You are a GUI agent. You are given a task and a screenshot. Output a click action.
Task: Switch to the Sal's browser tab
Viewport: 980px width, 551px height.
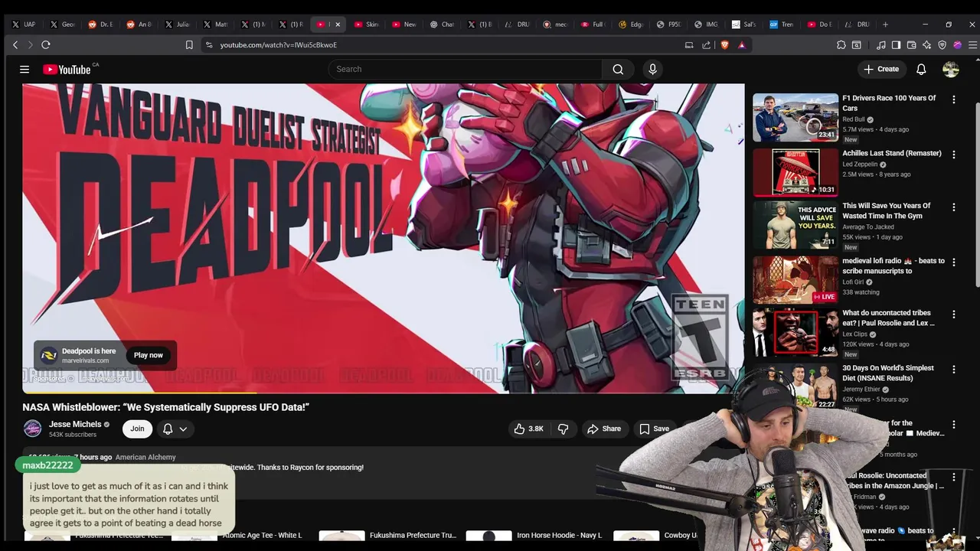[744, 24]
